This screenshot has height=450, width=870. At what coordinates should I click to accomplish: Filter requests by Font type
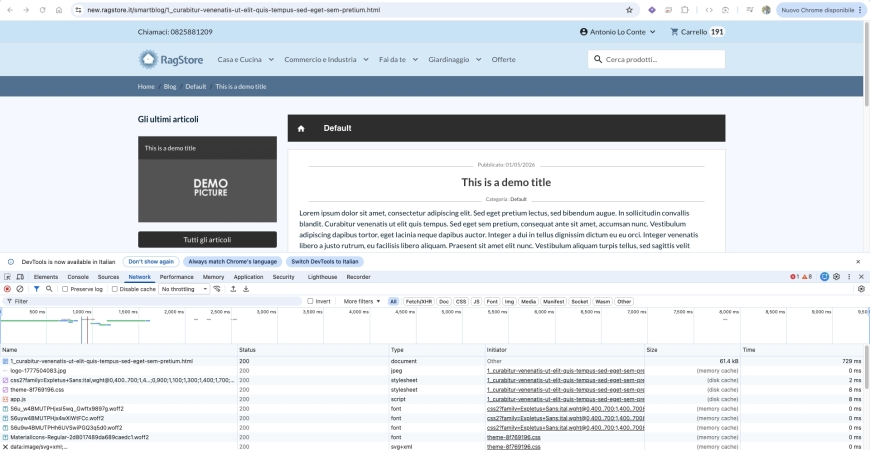coord(492,301)
